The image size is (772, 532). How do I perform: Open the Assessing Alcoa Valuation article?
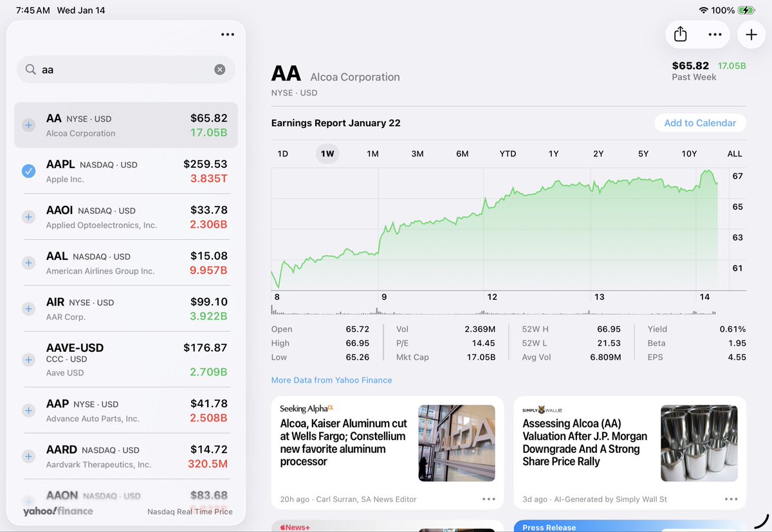click(585, 443)
